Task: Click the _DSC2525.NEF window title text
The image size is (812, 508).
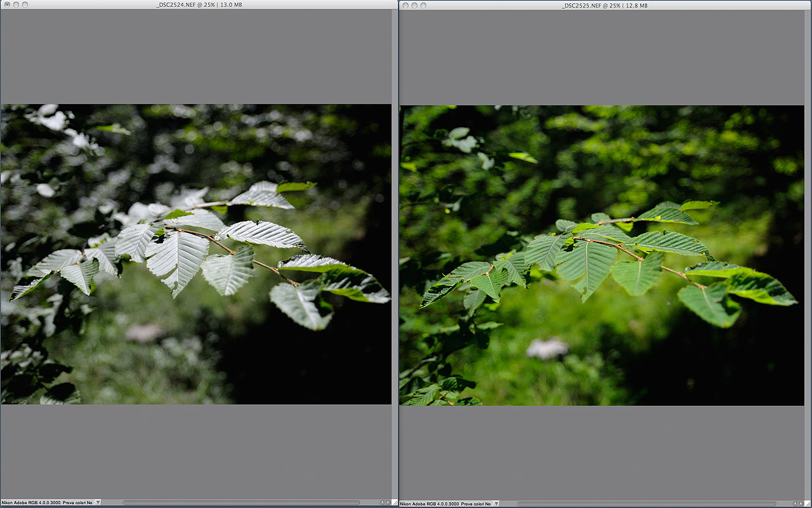Action: [x=605, y=5]
